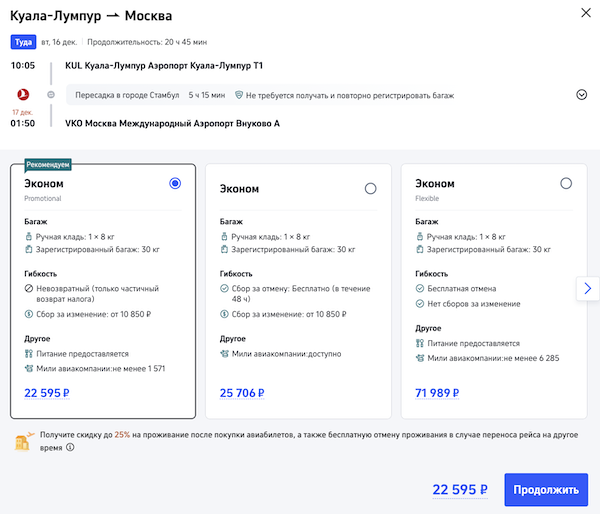Click the info icon after the discount text
The width and height of the screenshot is (600, 514).
(71, 448)
